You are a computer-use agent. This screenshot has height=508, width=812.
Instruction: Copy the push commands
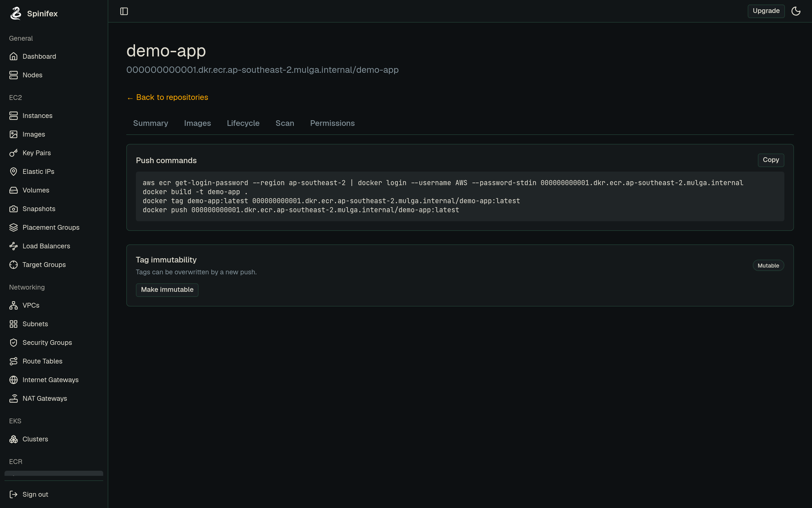coord(771,160)
